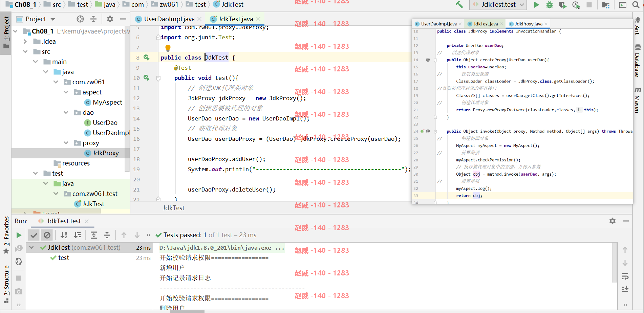The image size is (644, 313).
Task: Open the Structure tool window tab
Action: click(6, 284)
